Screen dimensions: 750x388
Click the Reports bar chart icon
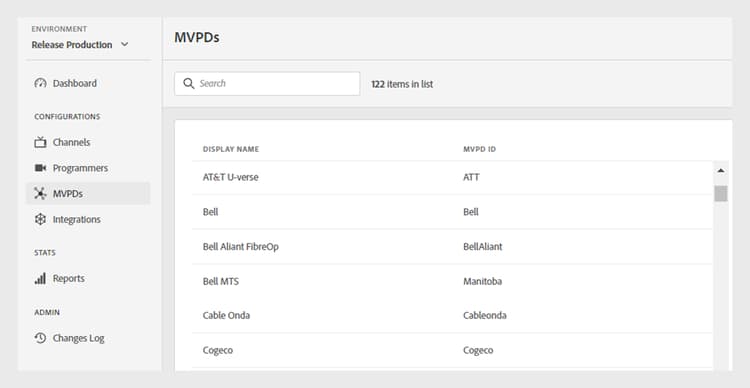pos(40,278)
